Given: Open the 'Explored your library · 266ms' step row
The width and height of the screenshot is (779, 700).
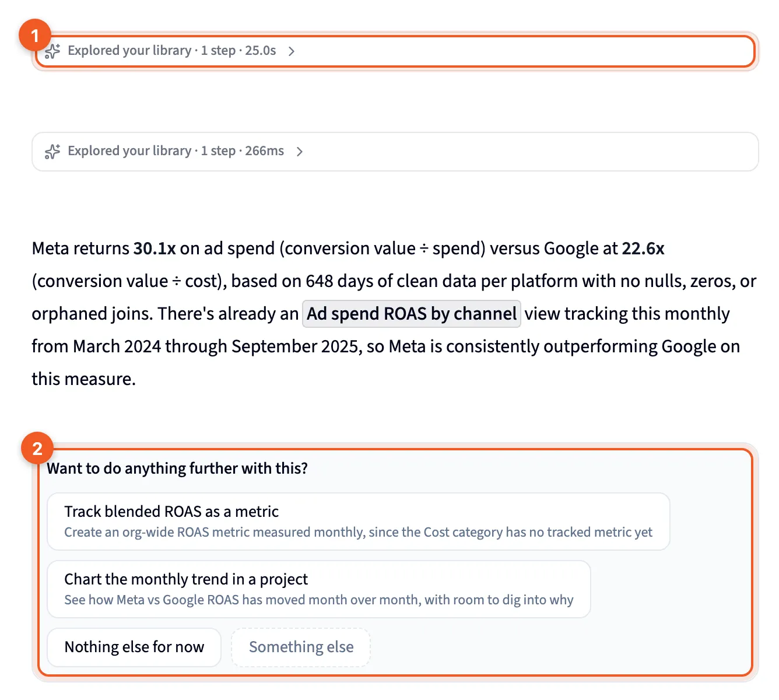Looking at the screenshot, I should pyautogui.click(x=395, y=152).
